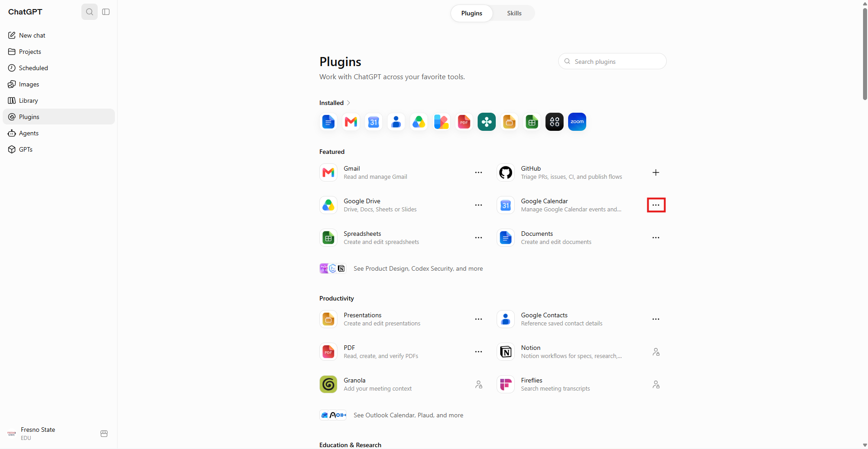Screen dimensions: 868x449
Task: Click the Notion logo in Productivity
Action: point(506,352)
